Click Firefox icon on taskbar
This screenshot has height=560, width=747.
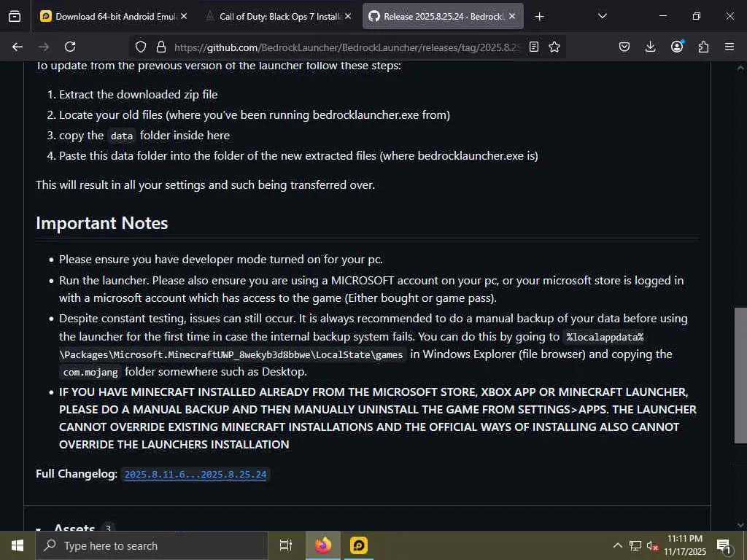[x=322, y=545]
